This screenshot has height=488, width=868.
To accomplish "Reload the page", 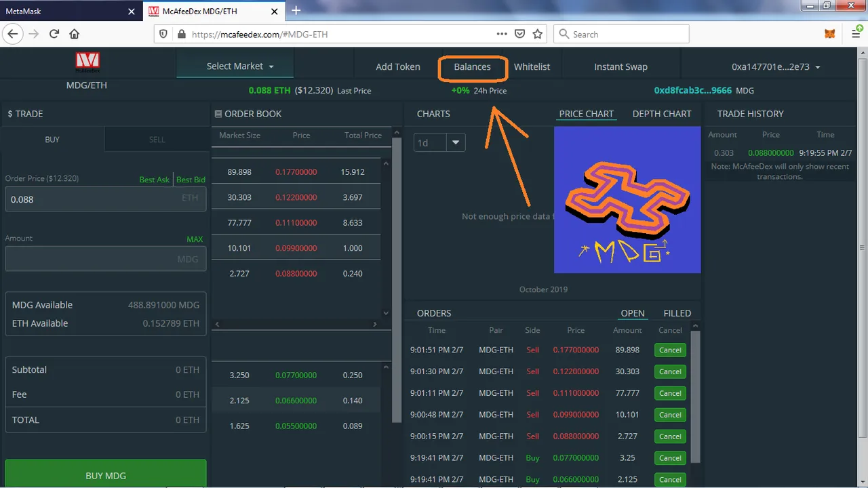I will pyautogui.click(x=54, y=34).
